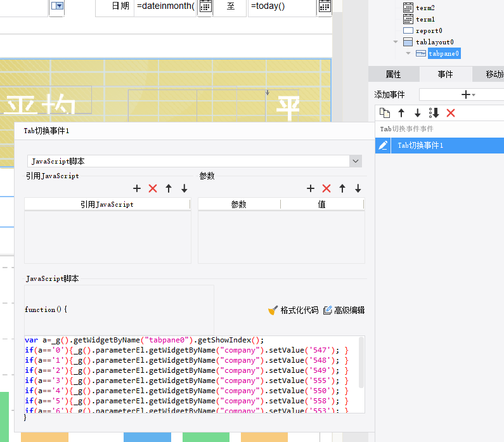Add a new 参数 row

(311, 188)
